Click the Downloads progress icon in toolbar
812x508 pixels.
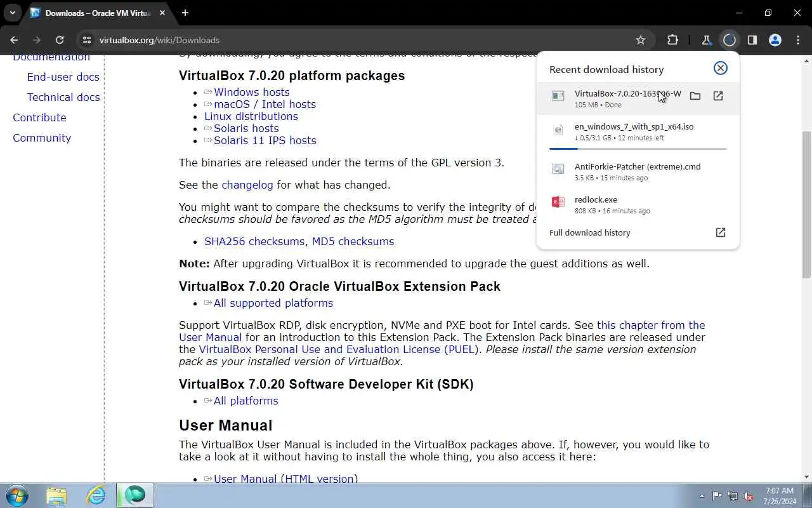[729, 40]
